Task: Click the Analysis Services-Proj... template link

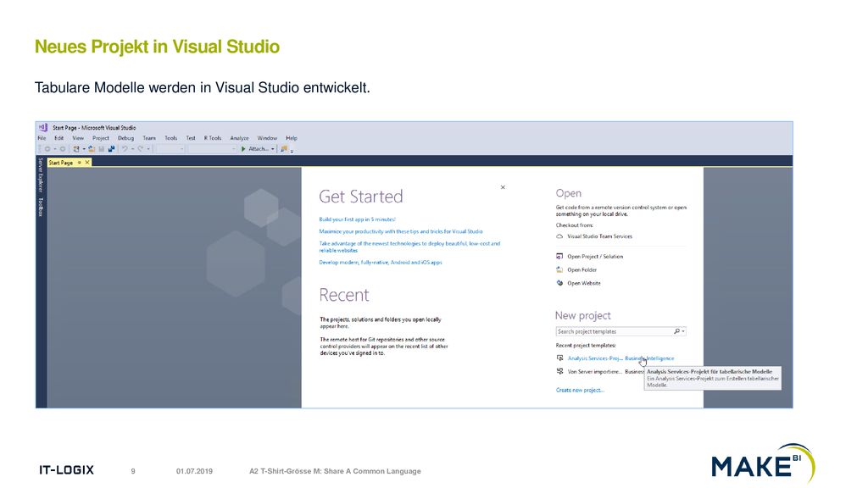Action: pos(595,358)
